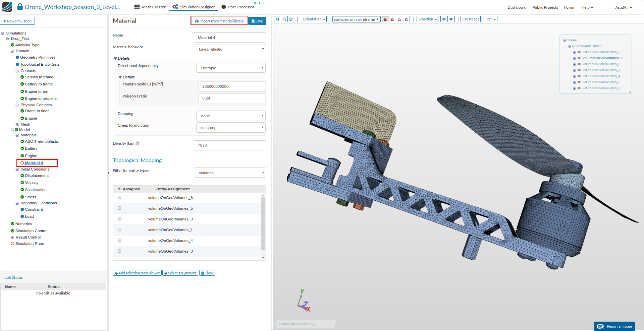Click the reset view refresh icon
644x331 pixels.
290,19
